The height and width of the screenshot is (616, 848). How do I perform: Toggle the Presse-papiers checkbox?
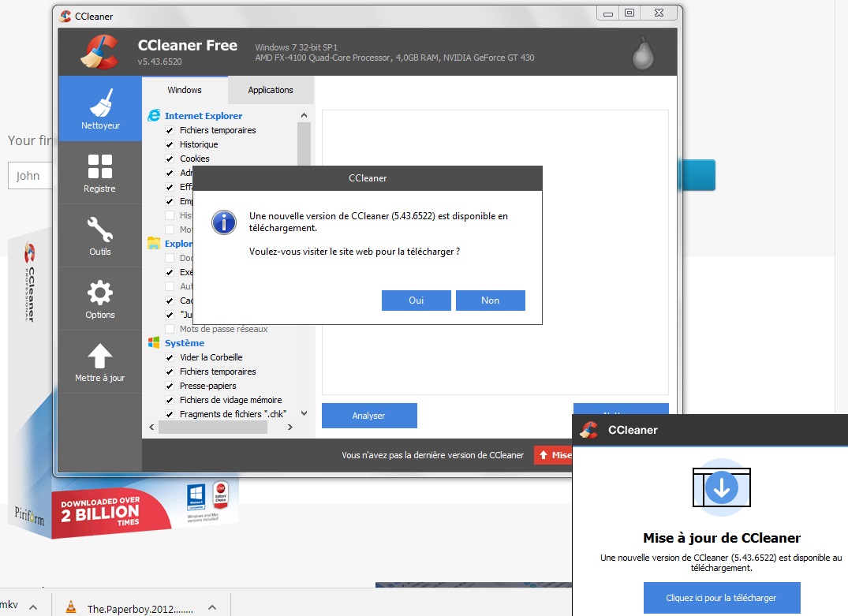pos(170,386)
